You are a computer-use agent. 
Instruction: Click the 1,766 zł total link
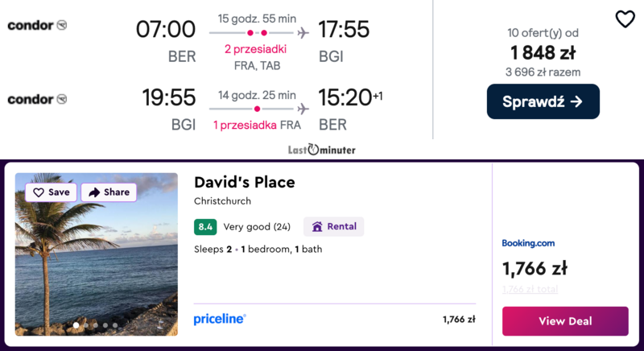click(530, 289)
